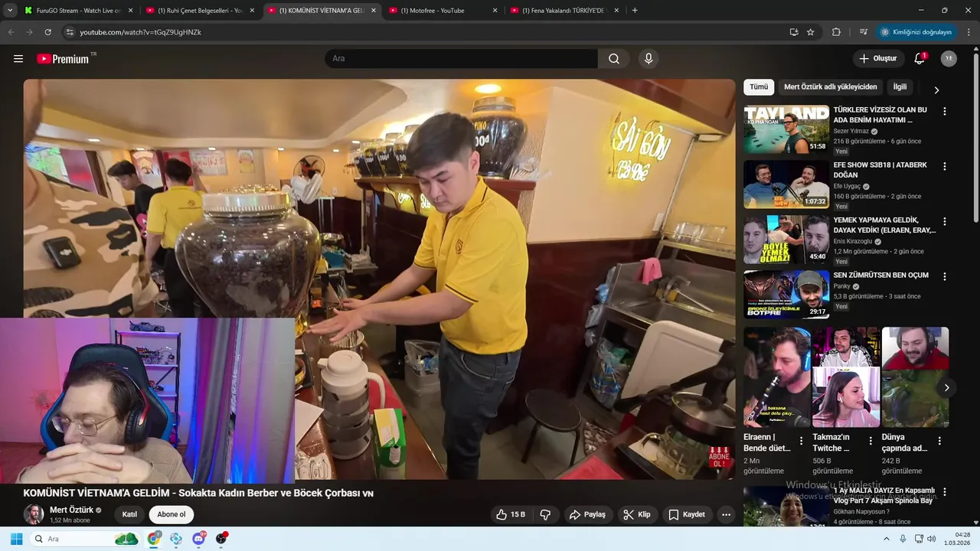
Task: Show next Shorts with arrow button
Action: coord(946,388)
